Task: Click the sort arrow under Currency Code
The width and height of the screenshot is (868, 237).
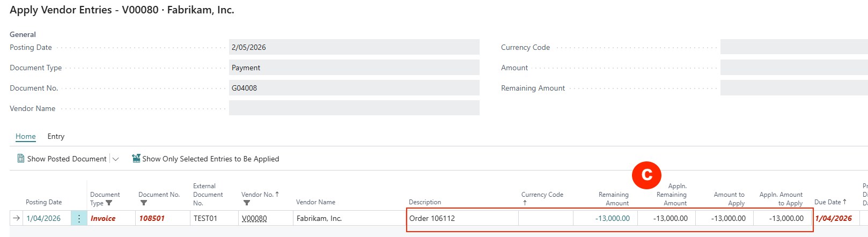Action: (x=525, y=203)
